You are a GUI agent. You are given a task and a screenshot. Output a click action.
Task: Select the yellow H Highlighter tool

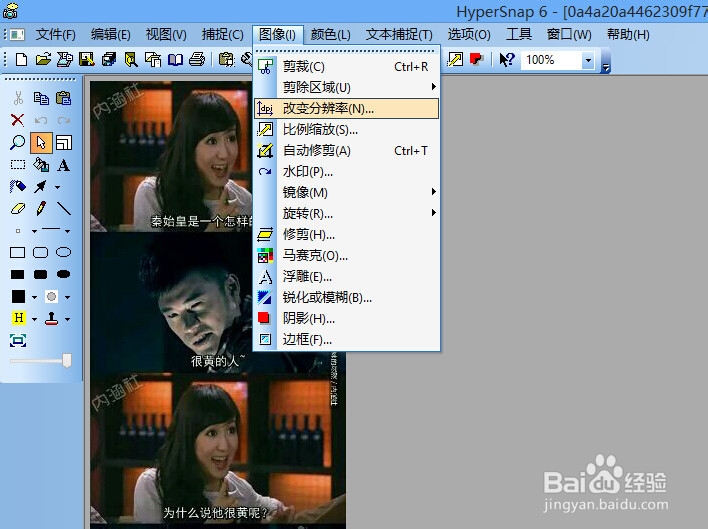pyautogui.click(x=19, y=318)
